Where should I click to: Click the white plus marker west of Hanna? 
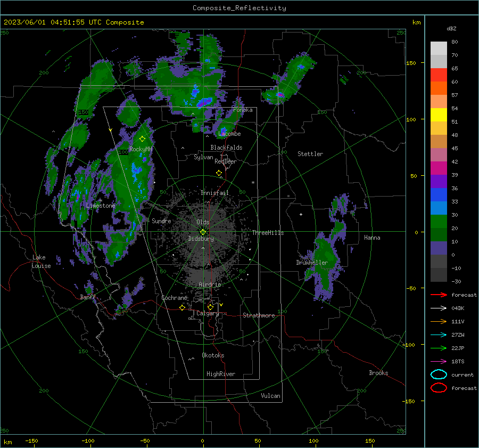tap(301, 214)
